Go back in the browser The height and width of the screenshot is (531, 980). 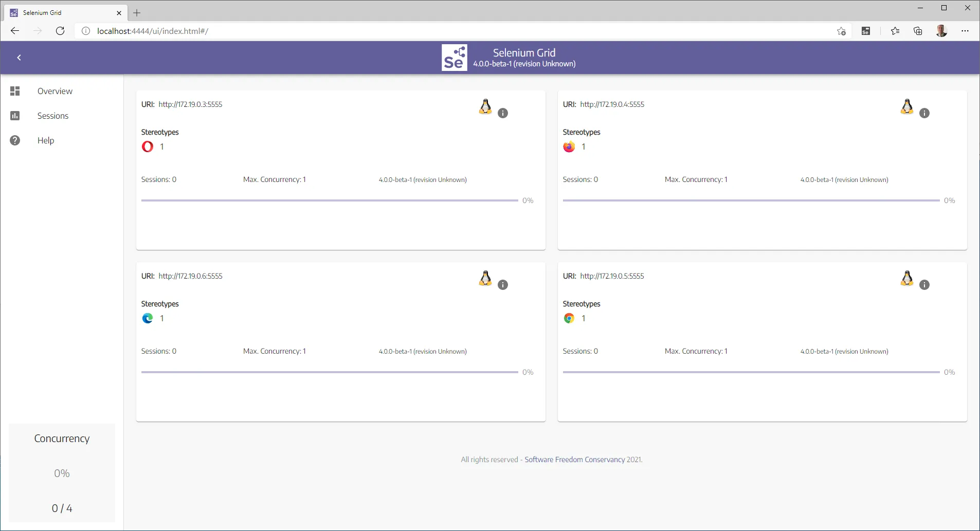(15, 31)
